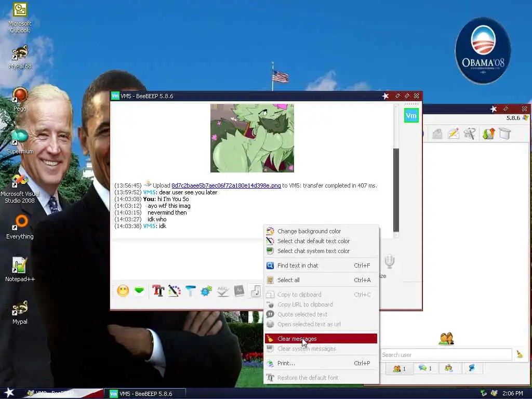Open the blue gear settings icon in chat toolbar
The width and height of the screenshot is (532, 399).
[206, 291]
